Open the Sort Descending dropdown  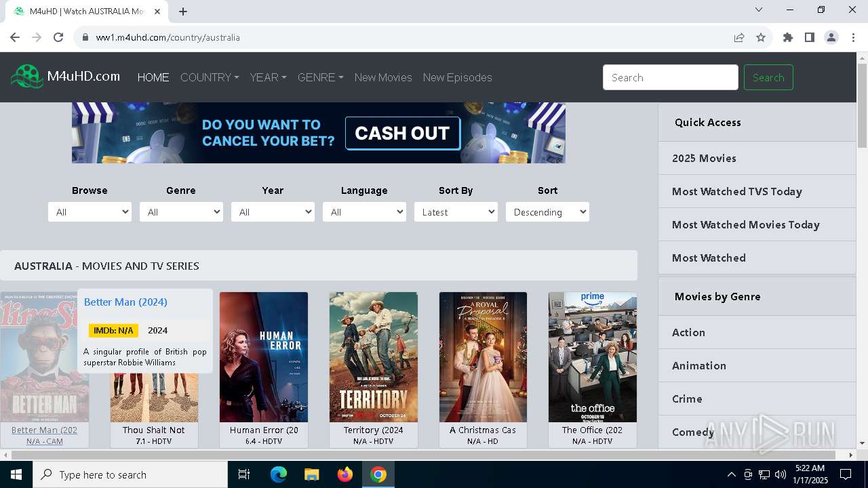click(547, 212)
